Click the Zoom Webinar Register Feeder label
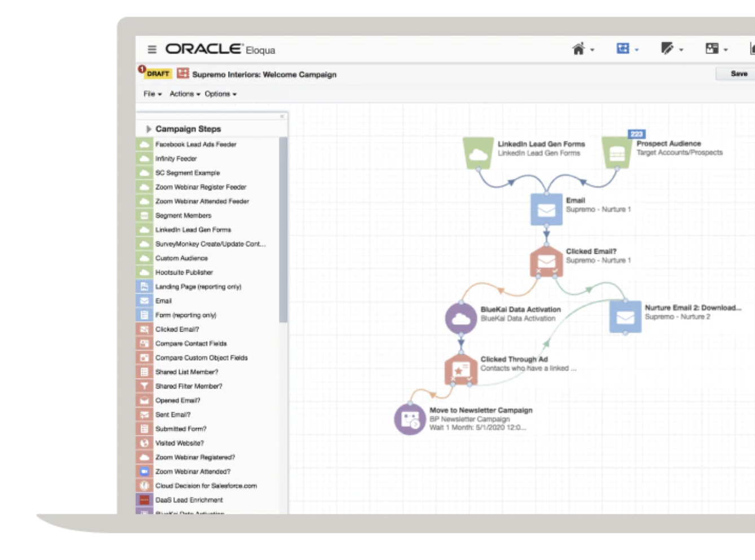This screenshot has width=755, height=560. (201, 187)
